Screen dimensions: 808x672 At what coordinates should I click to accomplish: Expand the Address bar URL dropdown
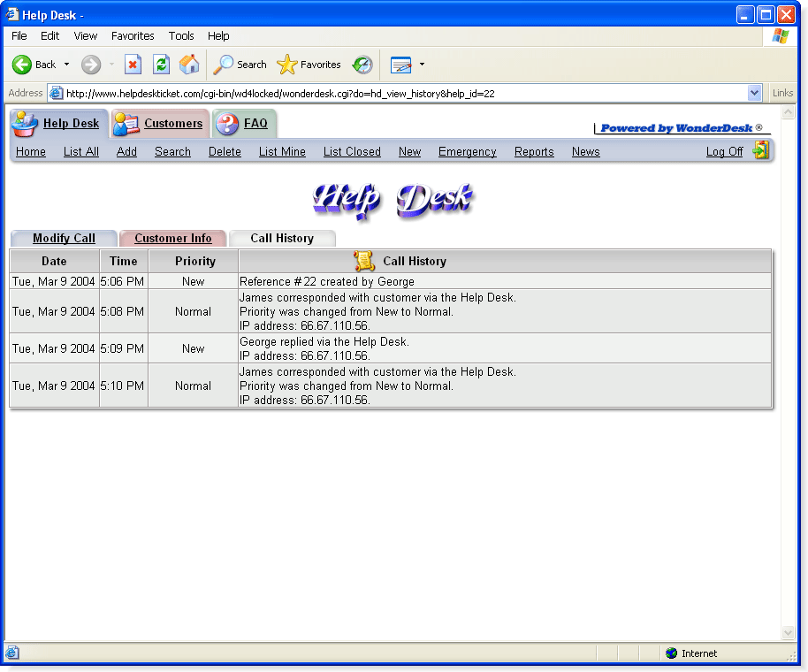754,93
